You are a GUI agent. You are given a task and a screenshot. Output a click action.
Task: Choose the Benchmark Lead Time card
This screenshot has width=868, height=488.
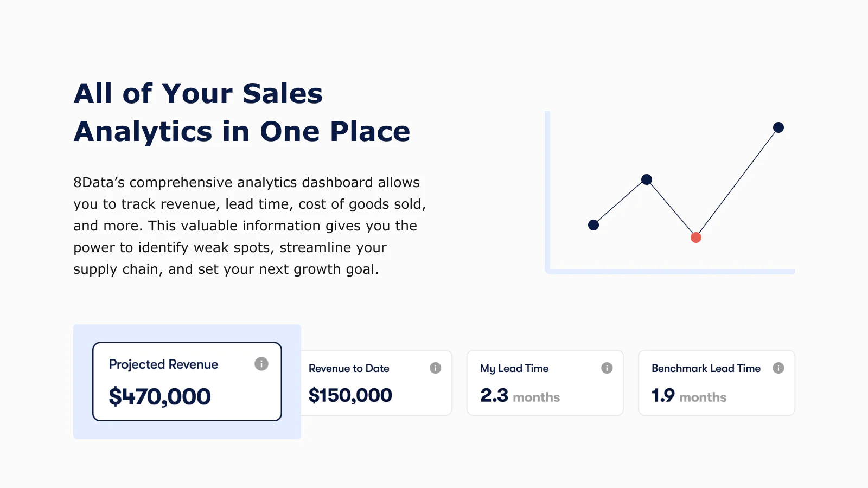717,383
